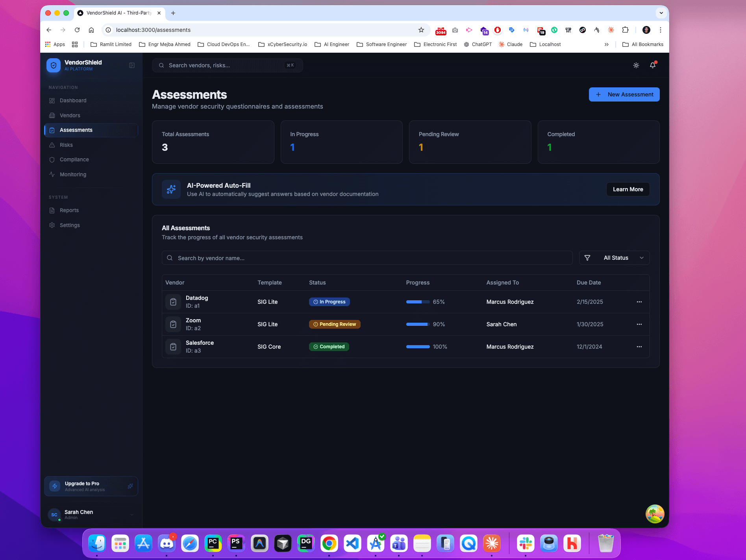Click the Salesforce assessment clipboard icon

173,347
